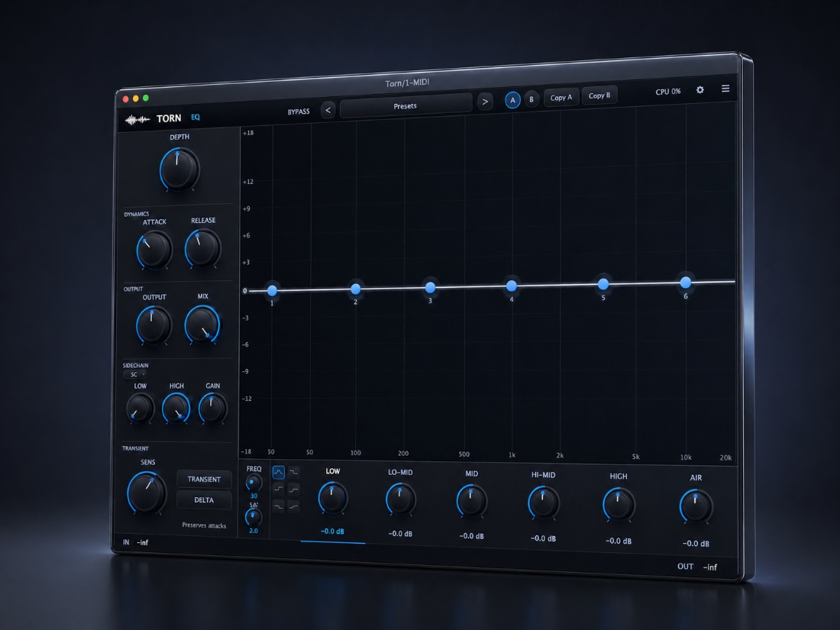Select EQ band node 4 on the curve
Screen dimensions: 840x630
coord(512,286)
